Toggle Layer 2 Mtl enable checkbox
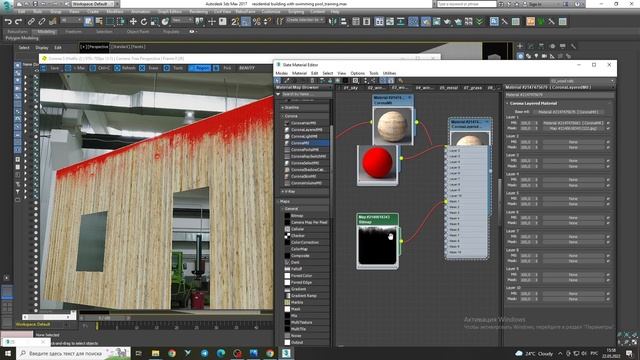The height and width of the screenshot is (360, 640). [x=608, y=142]
